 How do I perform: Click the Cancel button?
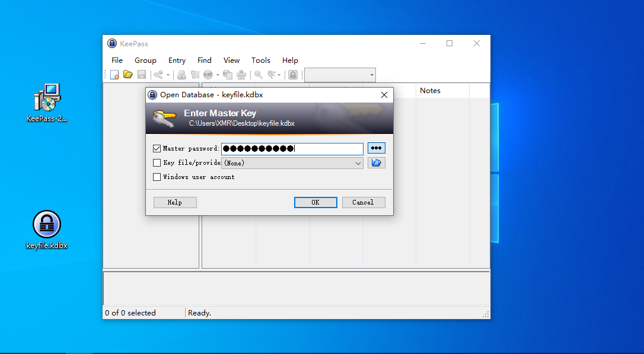coord(364,202)
